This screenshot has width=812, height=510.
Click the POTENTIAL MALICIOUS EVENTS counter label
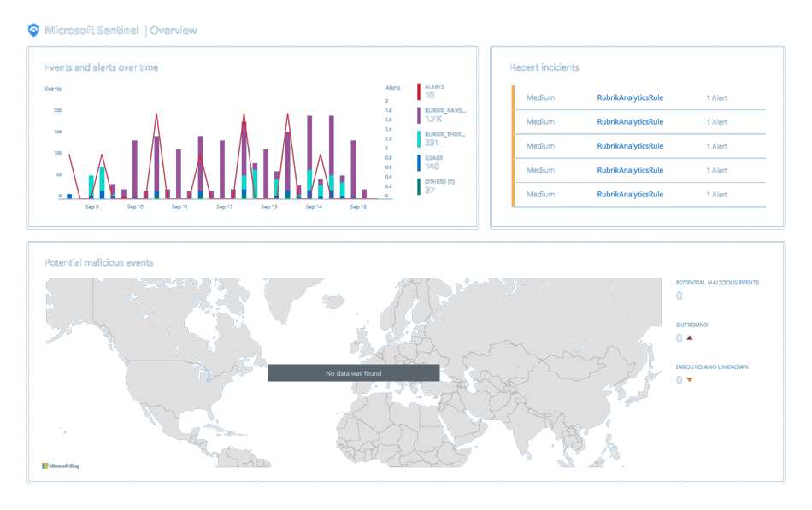tap(717, 283)
